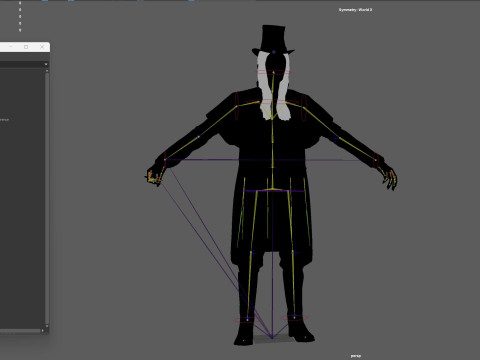This screenshot has height=360, width=480.
Task: Minimize the floating panel window
Action: [10, 47]
